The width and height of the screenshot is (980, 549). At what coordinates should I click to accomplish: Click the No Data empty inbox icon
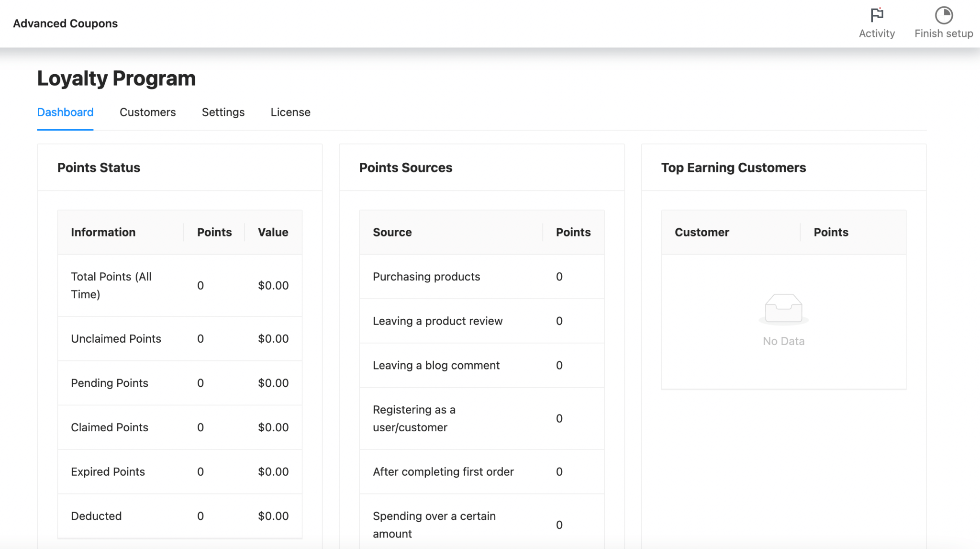click(783, 309)
